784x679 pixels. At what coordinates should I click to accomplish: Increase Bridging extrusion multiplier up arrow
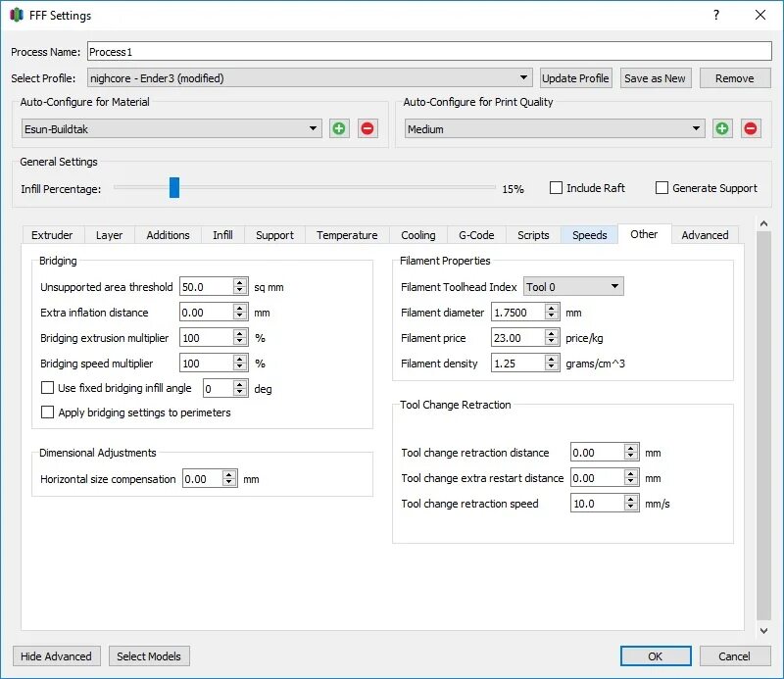point(240,333)
